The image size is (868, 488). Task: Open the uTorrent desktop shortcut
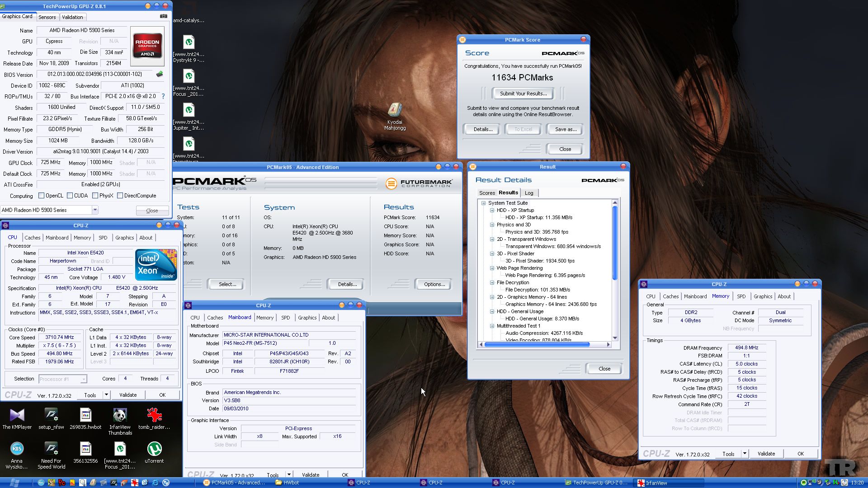point(154,452)
